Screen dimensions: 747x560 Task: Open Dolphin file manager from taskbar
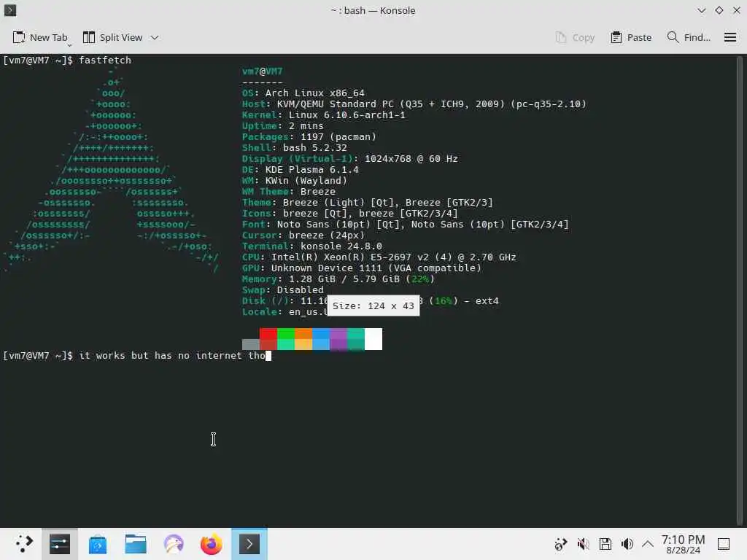(x=135, y=544)
